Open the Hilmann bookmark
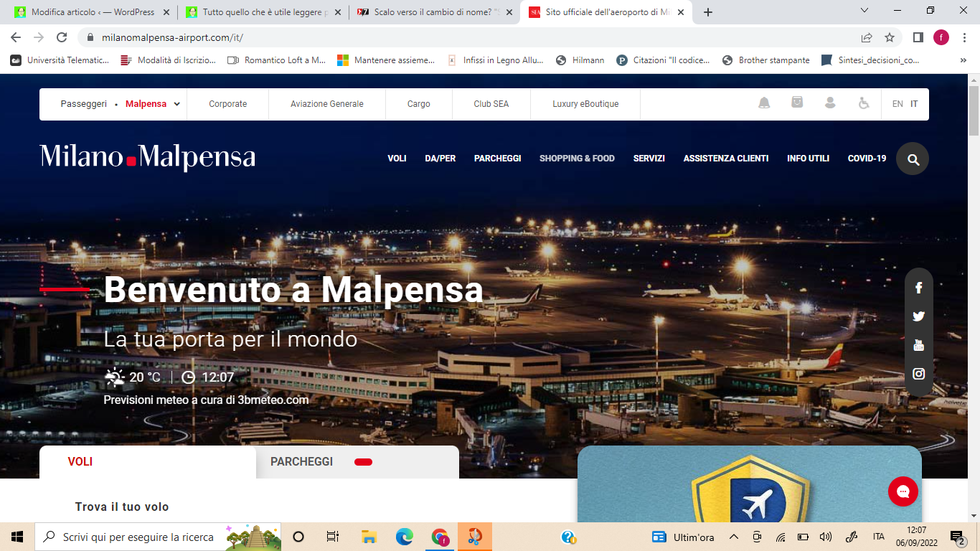This screenshot has height=551, width=980. click(580, 60)
